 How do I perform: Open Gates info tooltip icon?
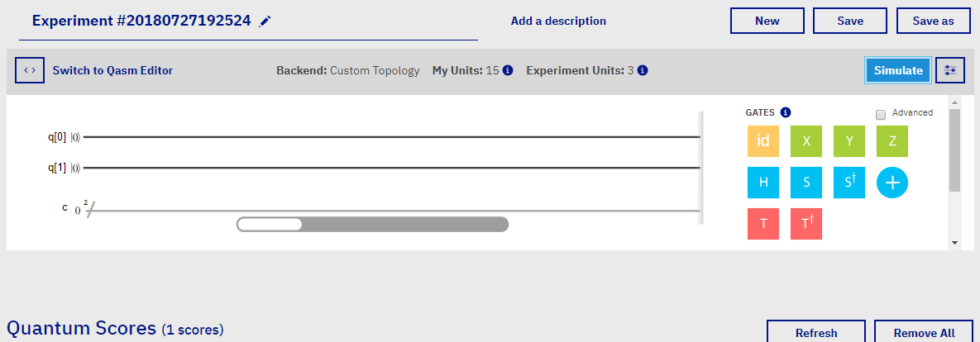(786, 112)
